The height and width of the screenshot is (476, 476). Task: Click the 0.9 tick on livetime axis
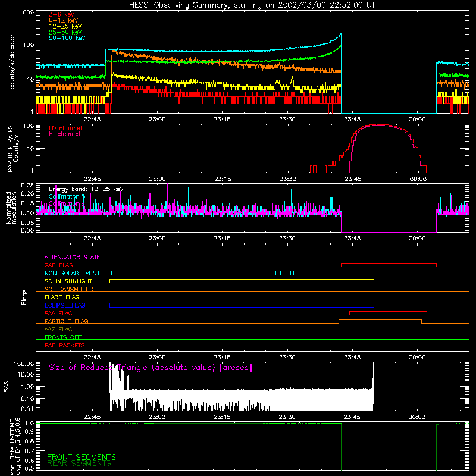[29, 431]
